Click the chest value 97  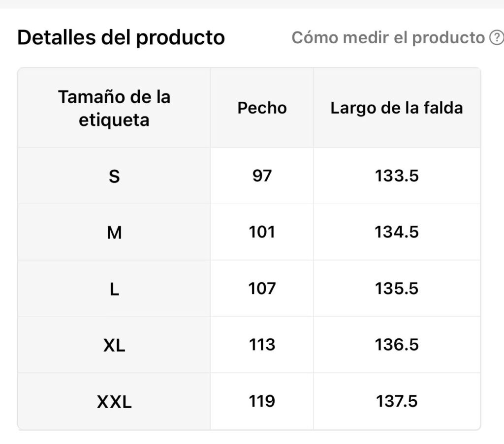pyautogui.click(x=262, y=176)
